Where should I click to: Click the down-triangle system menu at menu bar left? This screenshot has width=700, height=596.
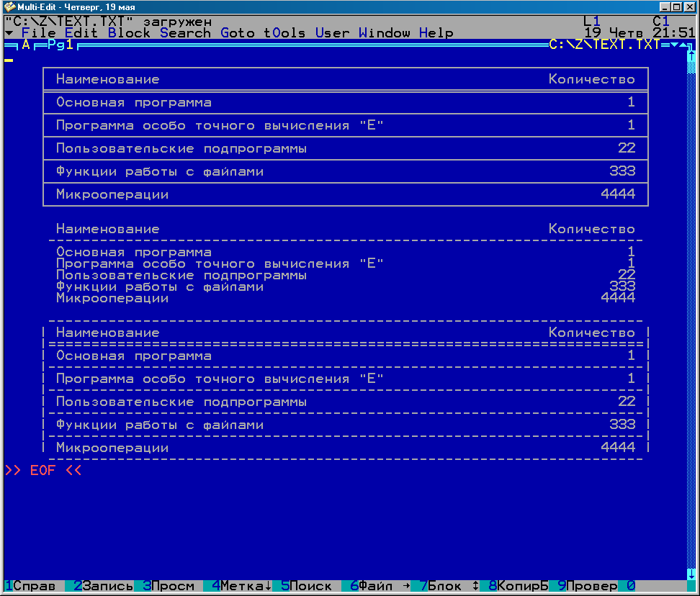(8, 33)
